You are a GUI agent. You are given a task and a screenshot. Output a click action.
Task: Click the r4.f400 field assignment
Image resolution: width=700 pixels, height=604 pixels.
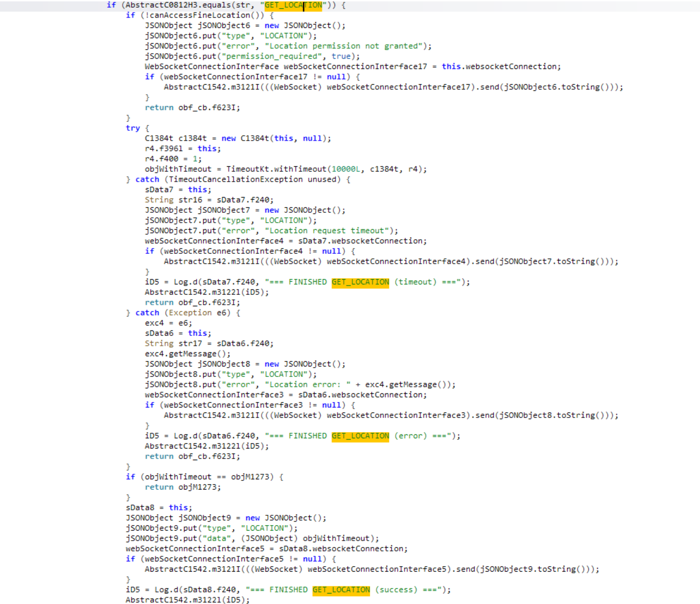pyautogui.click(x=161, y=159)
